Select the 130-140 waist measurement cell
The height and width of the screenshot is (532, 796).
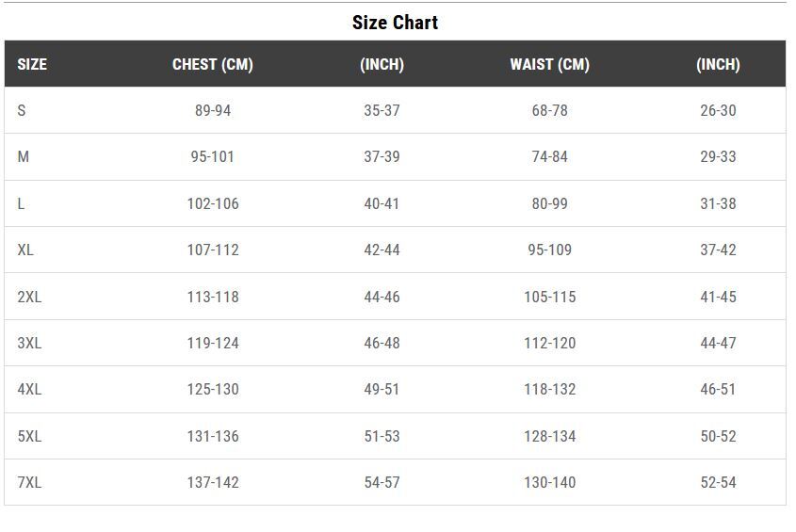pyautogui.click(x=550, y=482)
